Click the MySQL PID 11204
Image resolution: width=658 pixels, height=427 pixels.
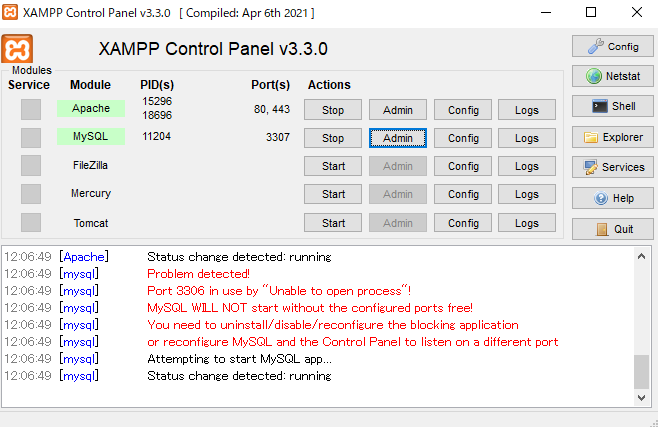click(157, 136)
